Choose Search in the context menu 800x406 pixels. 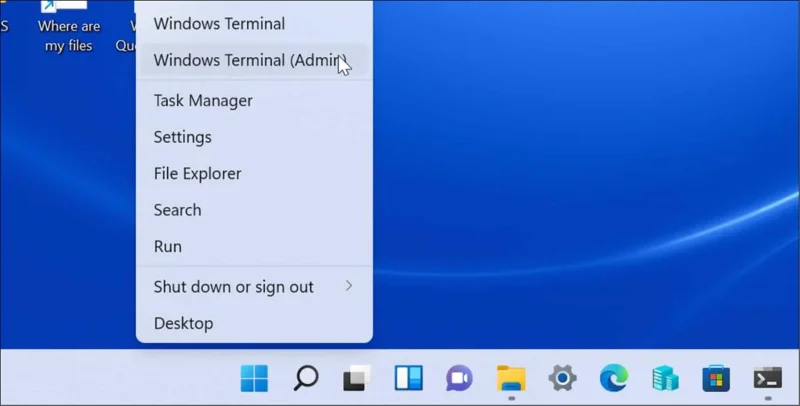pyautogui.click(x=254, y=210)
